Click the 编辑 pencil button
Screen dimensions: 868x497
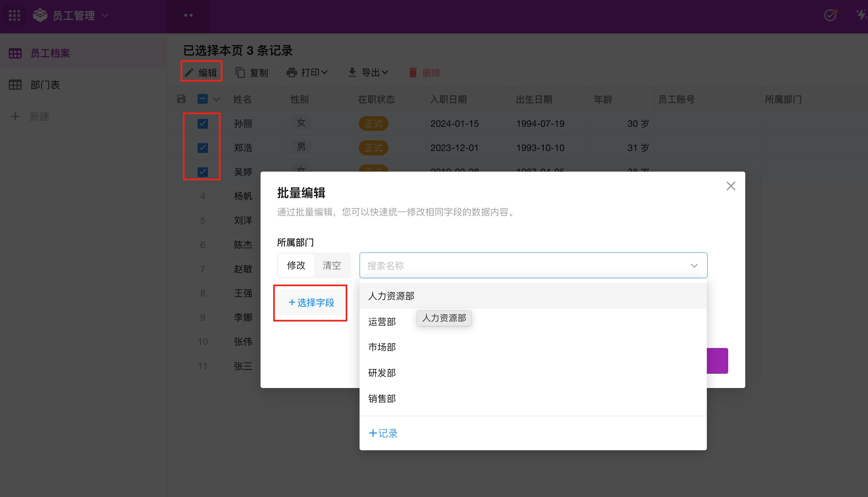[201, 73]
